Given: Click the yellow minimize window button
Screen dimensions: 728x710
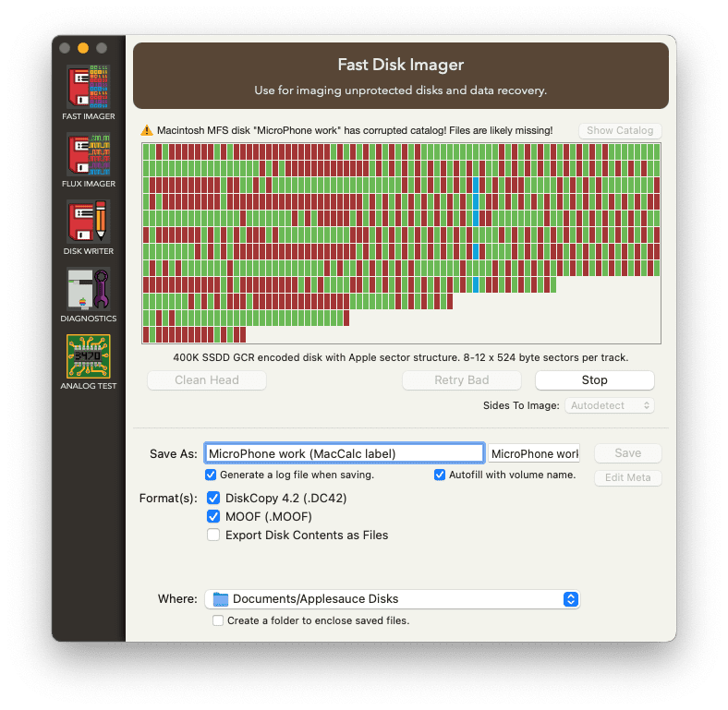Looking at the screenshot, I should 83,48.
